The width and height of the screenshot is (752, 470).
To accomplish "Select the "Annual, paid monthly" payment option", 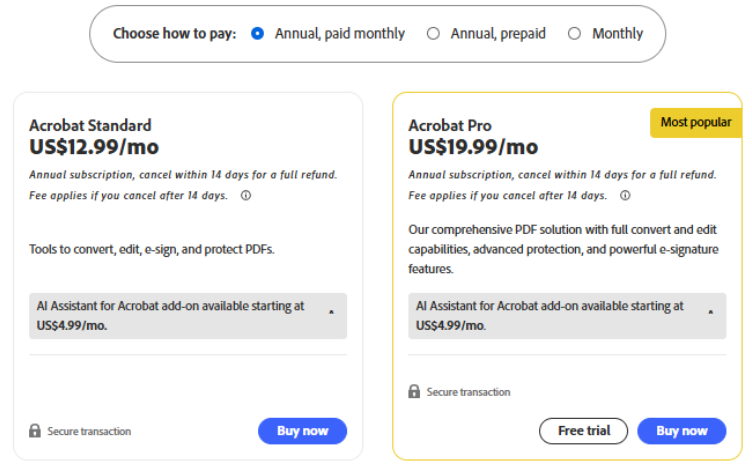I will [x=258, y=34].
